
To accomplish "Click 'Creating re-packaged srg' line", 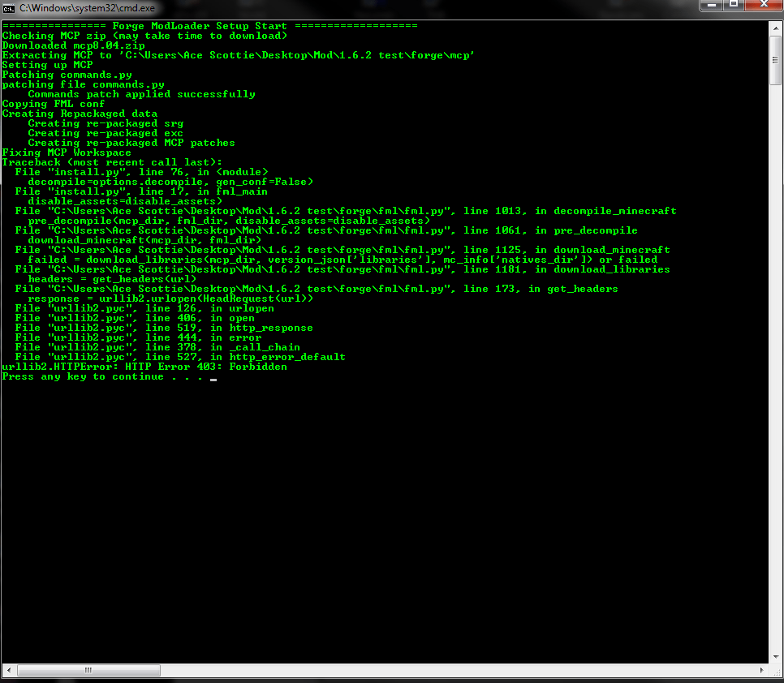I will [x=106, y=123].
